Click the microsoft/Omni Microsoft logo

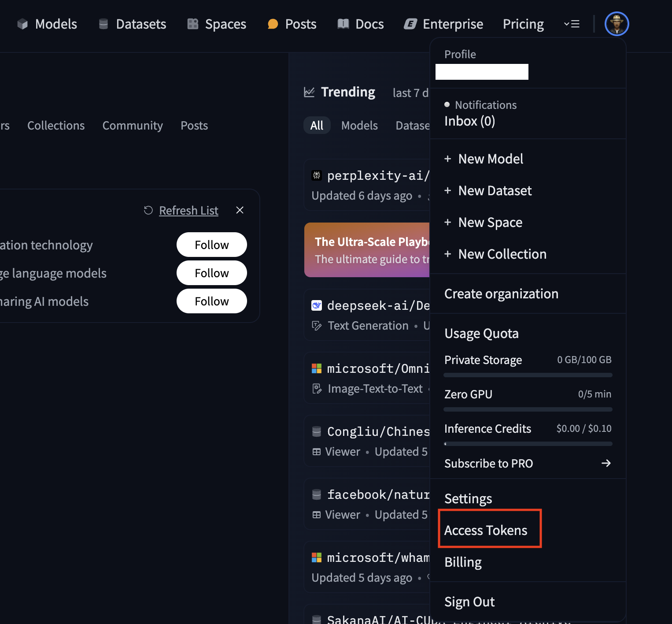[x=317, y=368]
